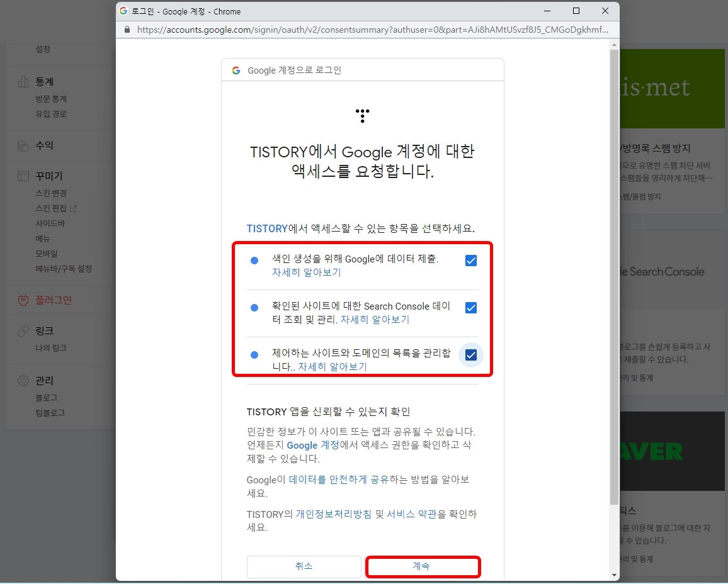Click 플러그인 plugin icon in Tistory sidebar
The image size is (728, 584).
click(x=23, y=300)
